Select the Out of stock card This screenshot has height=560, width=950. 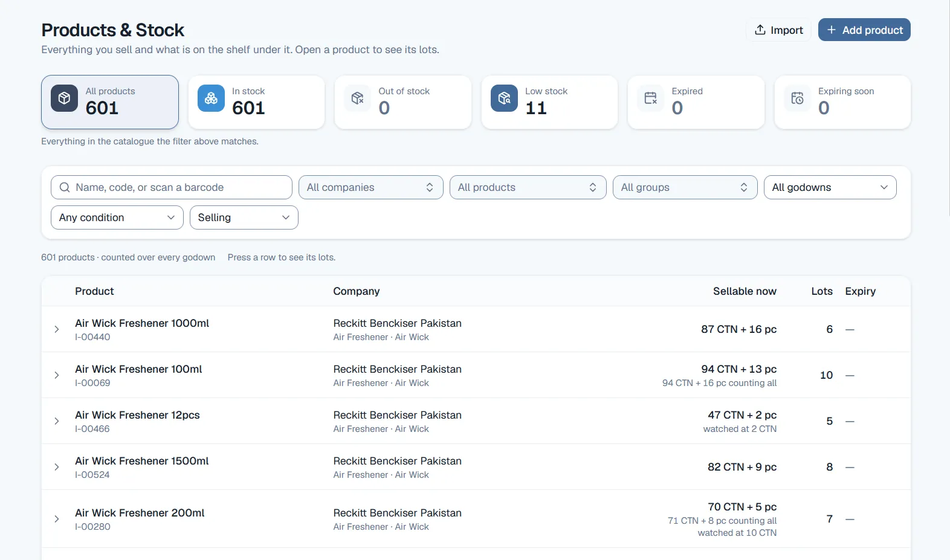click(403, 102)
